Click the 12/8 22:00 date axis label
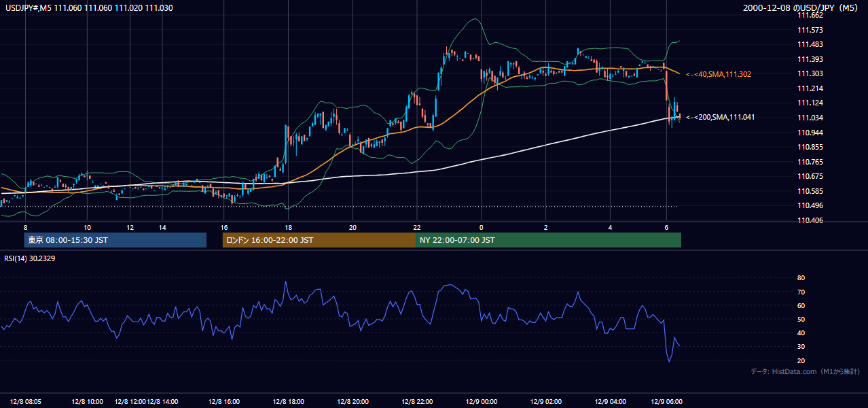 (x=417, y=401)
